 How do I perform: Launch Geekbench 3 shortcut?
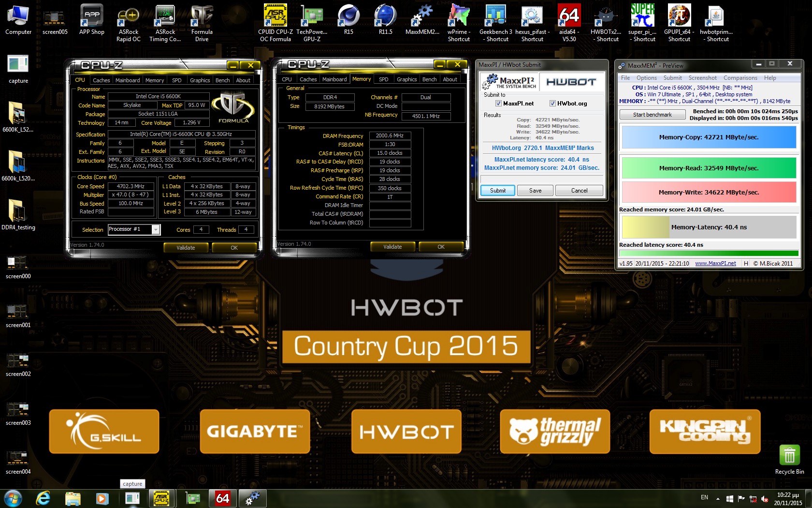pos(495,23)
